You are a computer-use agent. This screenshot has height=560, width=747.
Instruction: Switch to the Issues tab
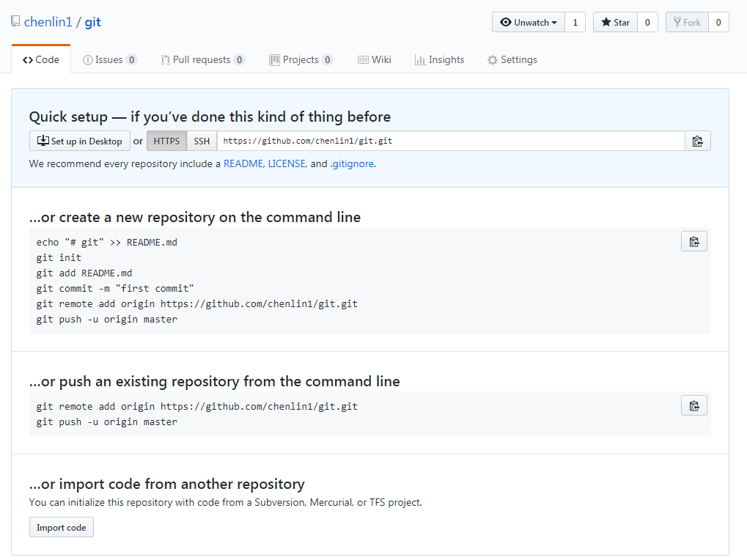(110, 59)
